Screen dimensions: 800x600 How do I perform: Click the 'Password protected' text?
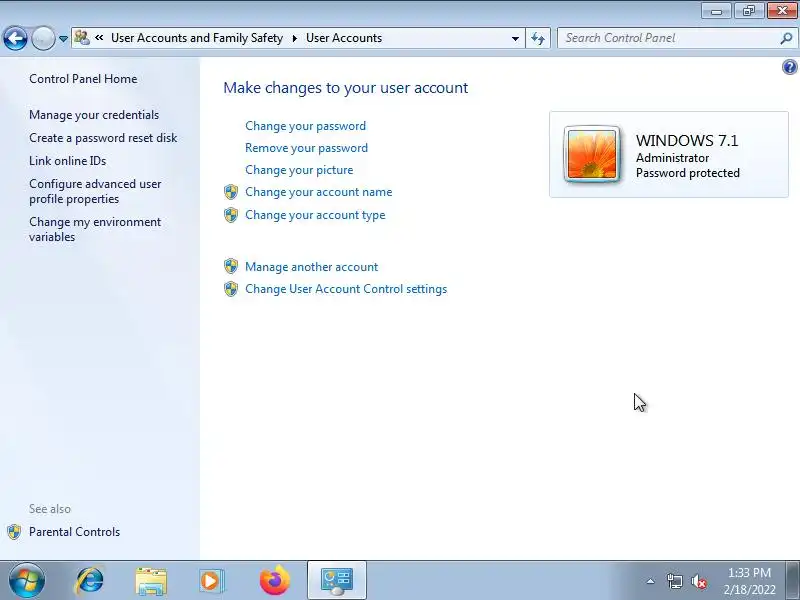tap(687, 173)
